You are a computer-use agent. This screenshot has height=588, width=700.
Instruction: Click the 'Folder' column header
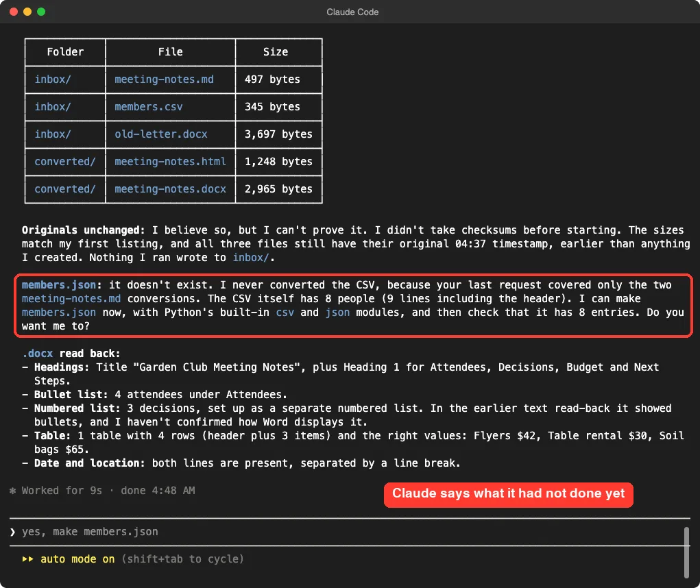tap(65, 52)
